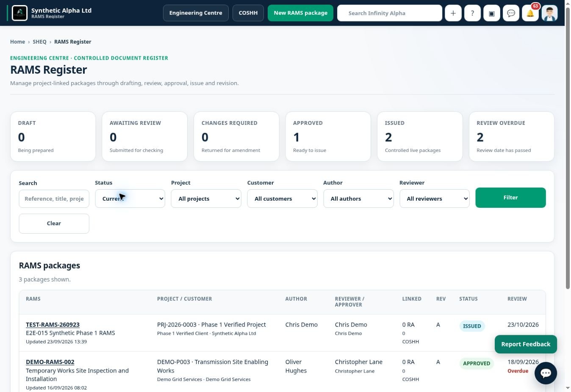This screenshot has height=392, width=571.
Task: Click the Report Feedback button
Action: coord(526,344)
